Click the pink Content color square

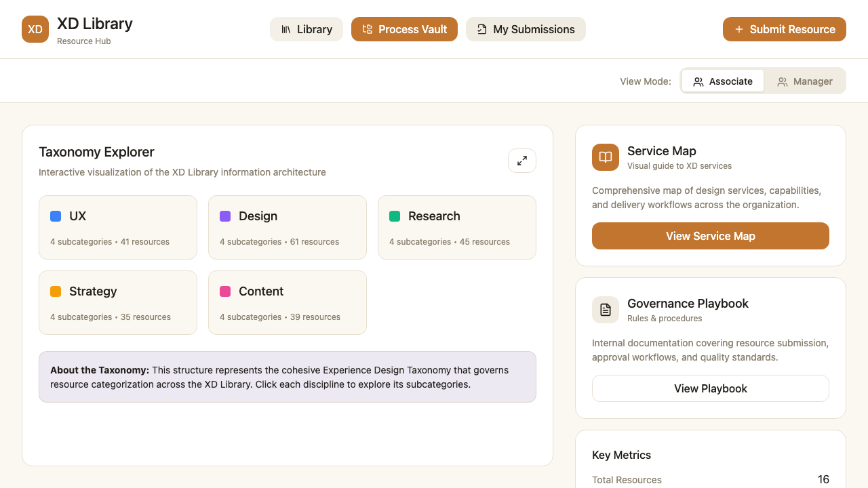(x=225, y=291)
